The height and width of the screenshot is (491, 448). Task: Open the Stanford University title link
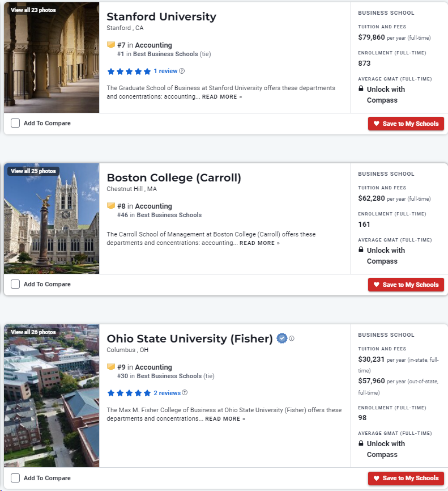pos(161,16)
